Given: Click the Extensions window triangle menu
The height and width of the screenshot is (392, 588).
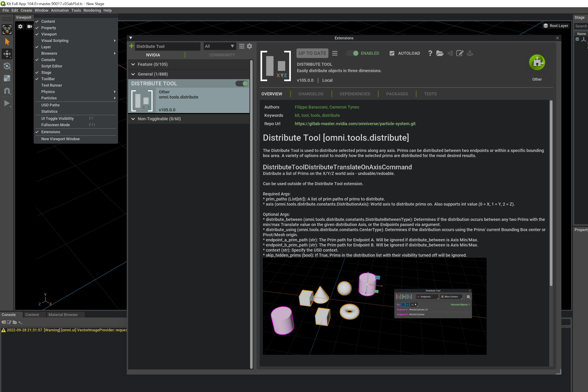Looking at the screenshot, I should tap(131, 38).
